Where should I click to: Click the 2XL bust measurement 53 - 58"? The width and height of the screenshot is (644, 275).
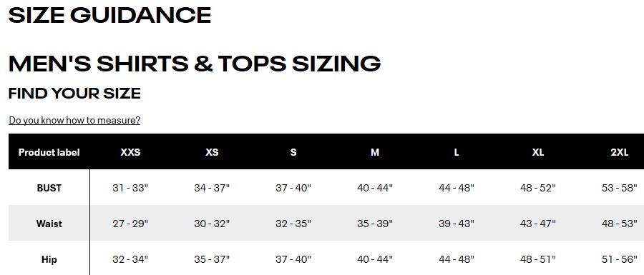point(620,188)
